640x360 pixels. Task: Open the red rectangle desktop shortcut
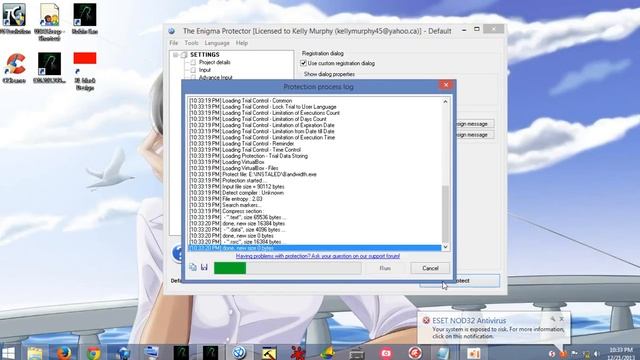click(85, 71)
